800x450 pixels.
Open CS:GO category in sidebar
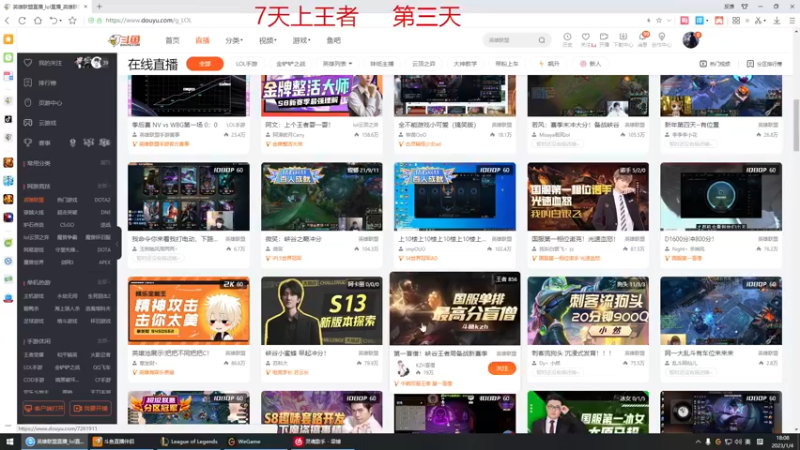click(67, 224)
